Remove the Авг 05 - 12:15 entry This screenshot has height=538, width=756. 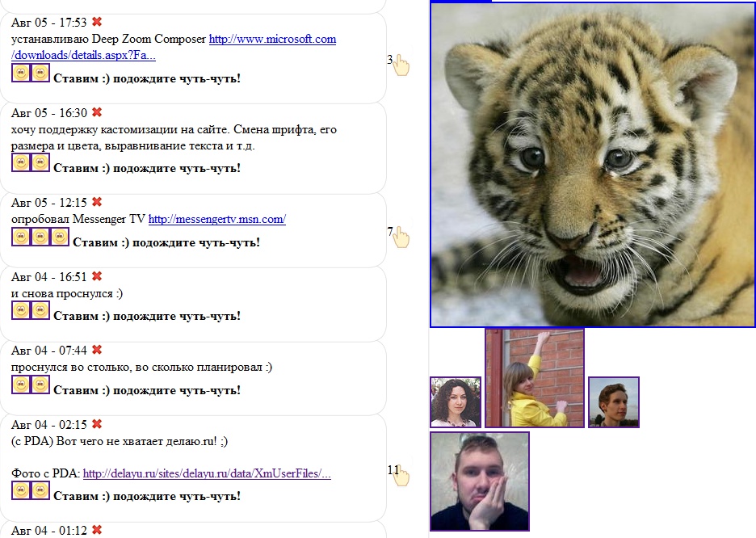coord(97,202)
